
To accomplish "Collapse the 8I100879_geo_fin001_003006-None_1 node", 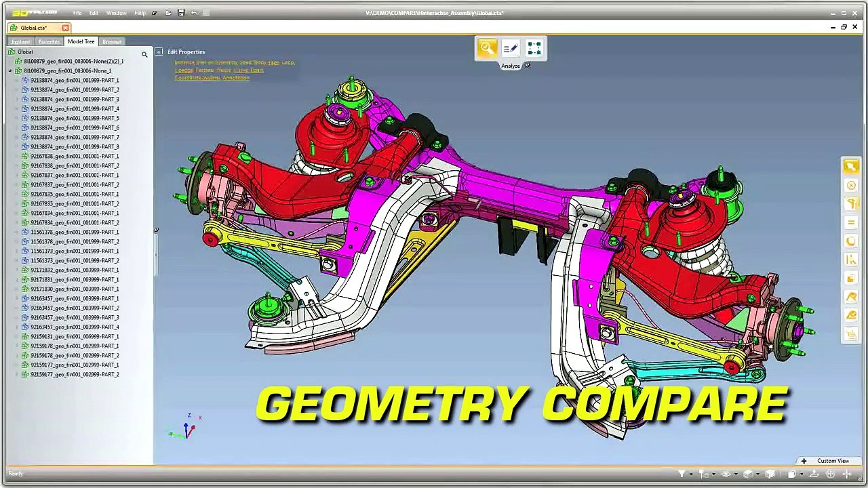I will click(10, 70).
